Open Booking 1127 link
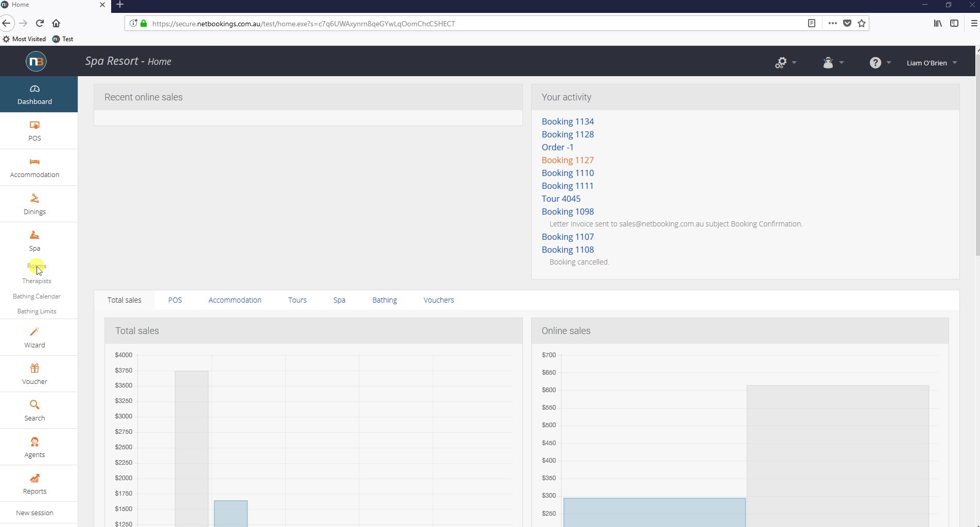The width and height of the screenshot is (980, 527). [x=567, y=160]
